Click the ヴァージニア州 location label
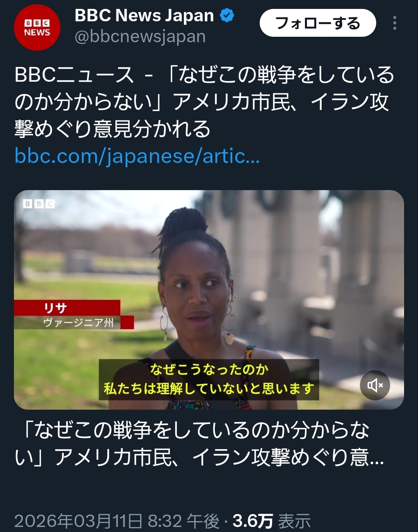Screen dimensions: 418x532 78,323
